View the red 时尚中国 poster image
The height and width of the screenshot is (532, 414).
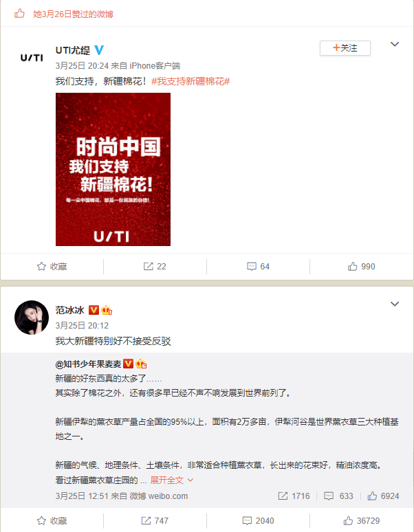pyautogui.click(x=113, y=169)
